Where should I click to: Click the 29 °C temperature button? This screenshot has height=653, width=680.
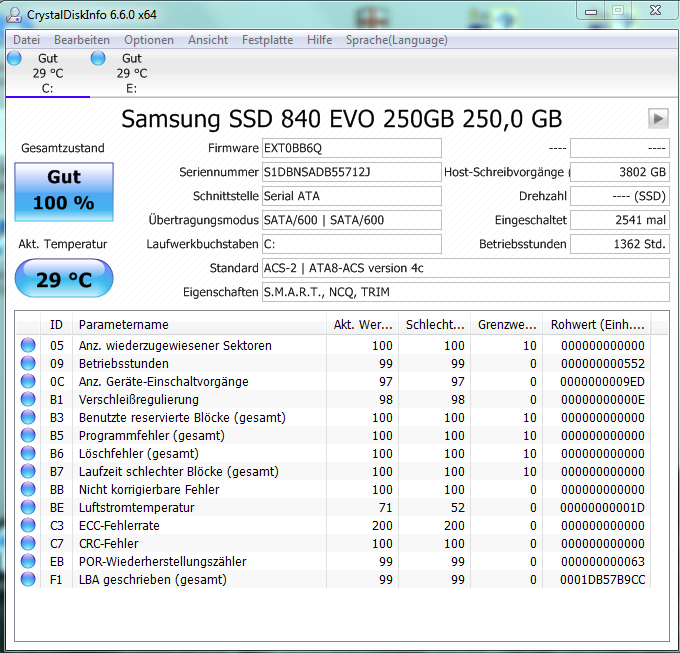(64, 278)
